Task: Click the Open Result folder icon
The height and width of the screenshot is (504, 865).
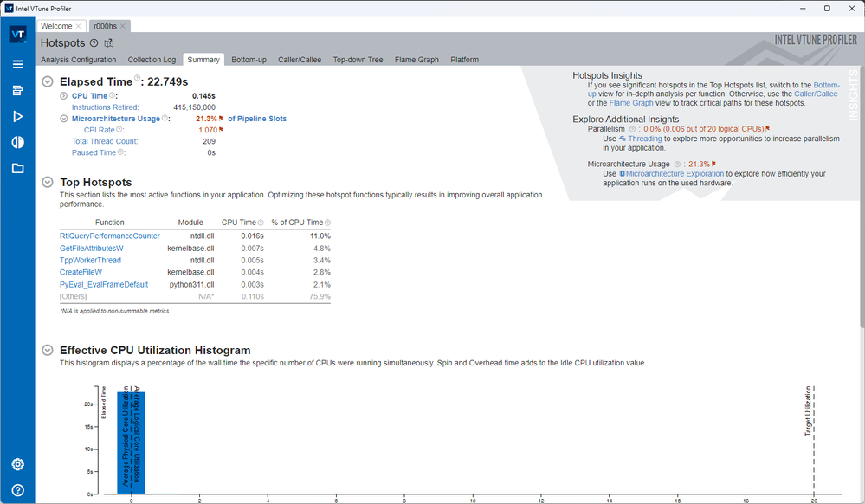Action: pyautogui.click(x=17, y=168)
